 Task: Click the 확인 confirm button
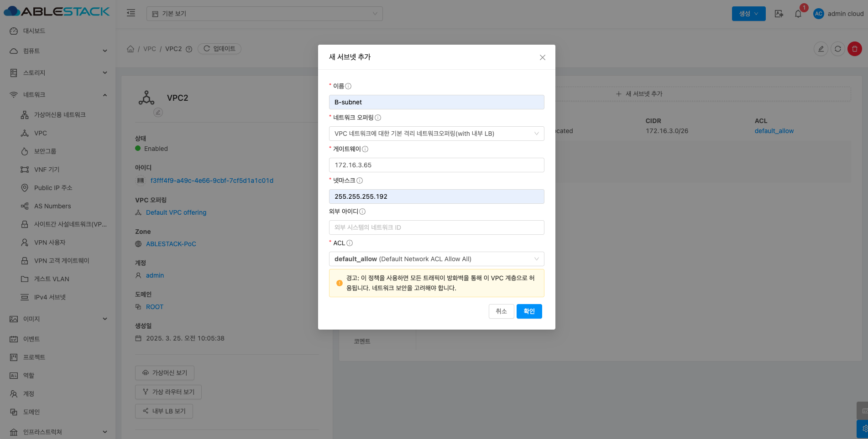529,311
